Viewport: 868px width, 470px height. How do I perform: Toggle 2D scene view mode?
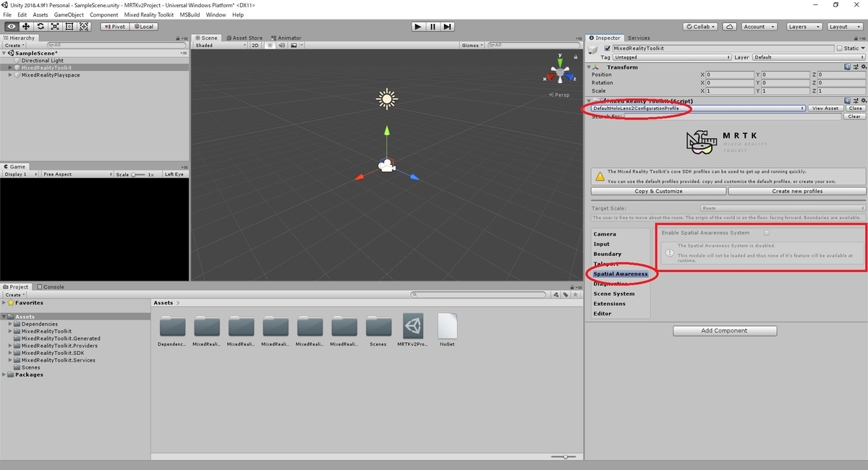tap(255, 45)
